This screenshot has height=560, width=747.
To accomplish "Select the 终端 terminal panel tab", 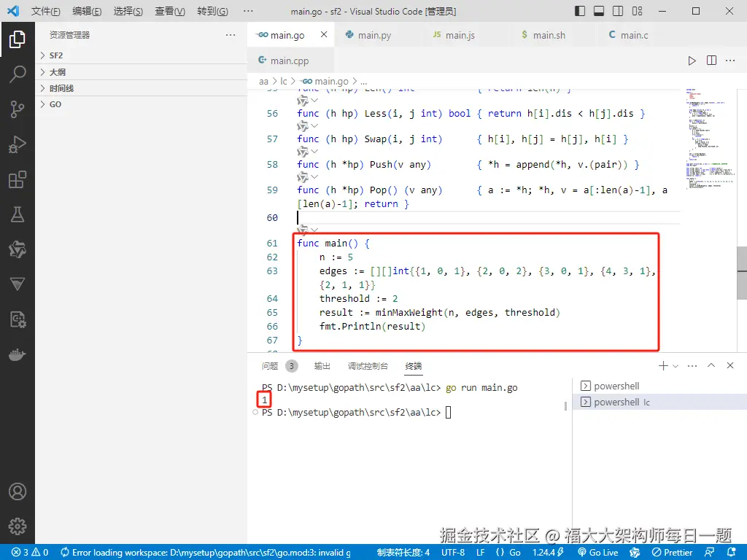I will (x=414, y=366).
